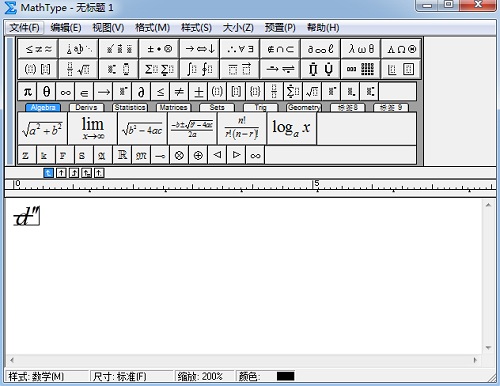Open the fence templates palette in the second row
The height and width of the screenshot is (386, 500).
[x=38, y=69]
